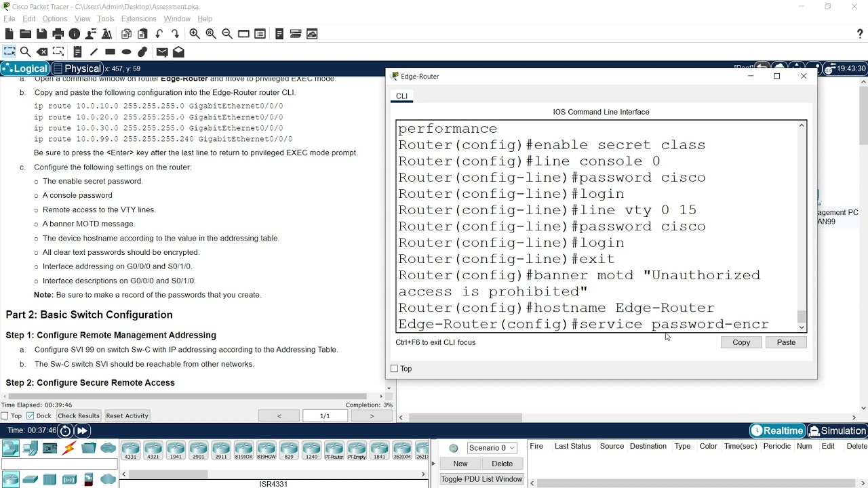Viewport: 868px width, 488px height.
Task: Save the file with floppy disk icon
Action: pos(41,34)
